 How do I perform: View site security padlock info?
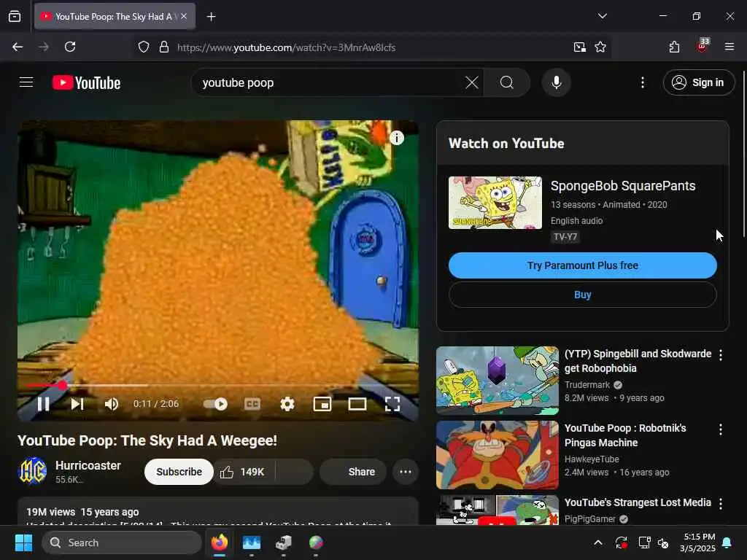pos(164,47)
